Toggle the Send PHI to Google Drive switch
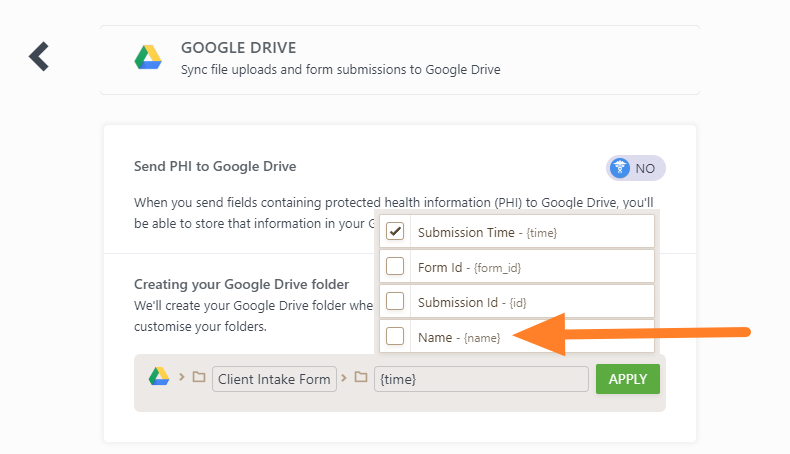 click(635, 168)
